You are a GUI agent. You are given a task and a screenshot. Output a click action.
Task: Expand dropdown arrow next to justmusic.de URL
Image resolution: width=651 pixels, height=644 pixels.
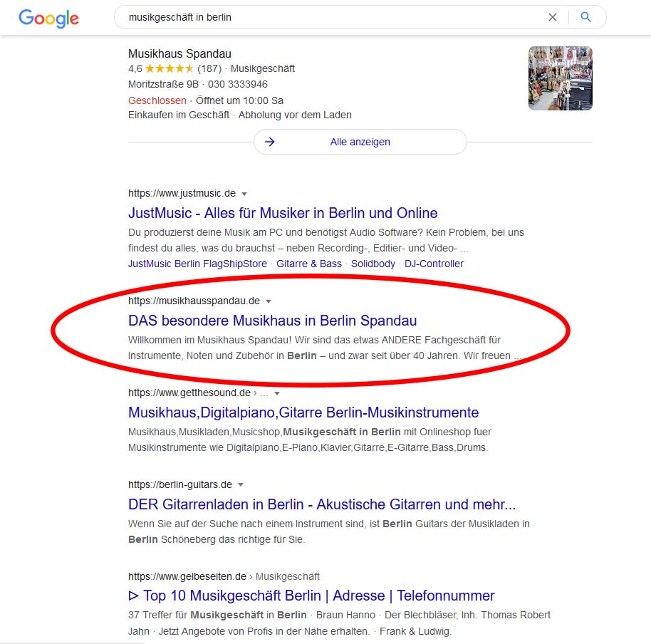[x=244, y=194]
